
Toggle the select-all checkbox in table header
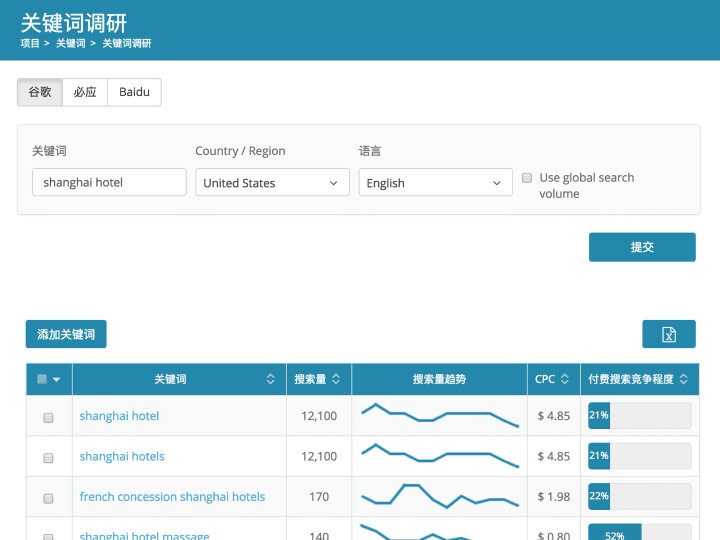(x=42, y=379)
